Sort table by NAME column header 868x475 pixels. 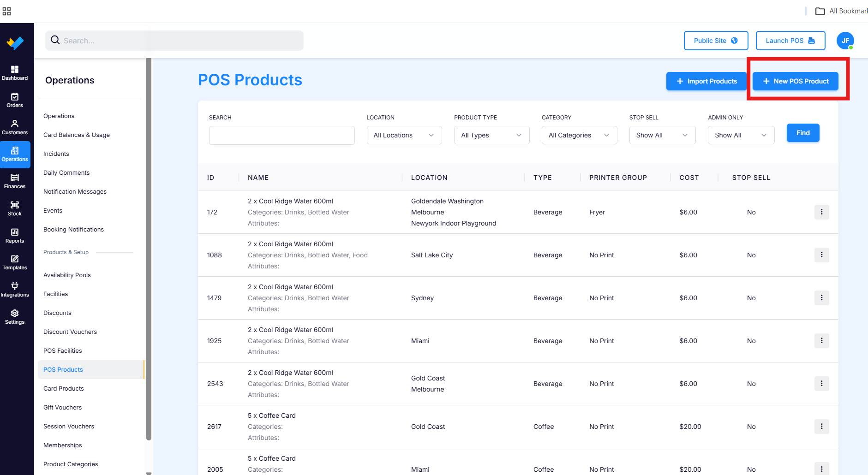(258, 178)
